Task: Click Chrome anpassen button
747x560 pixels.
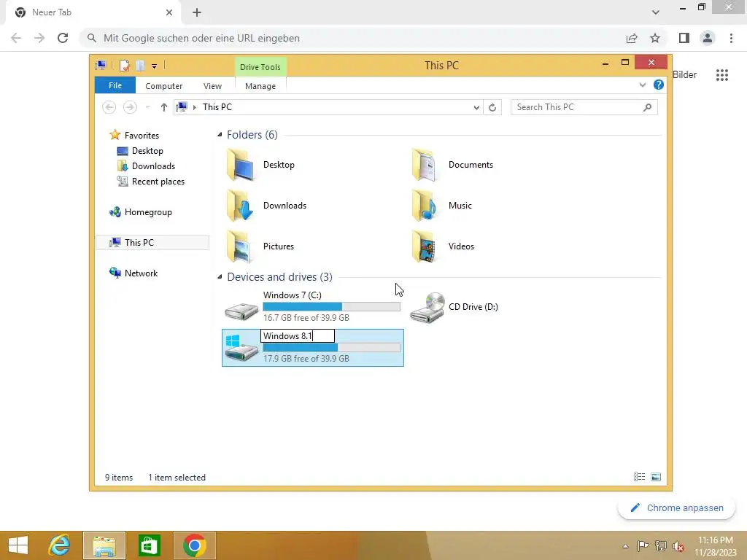Action: 676,508
